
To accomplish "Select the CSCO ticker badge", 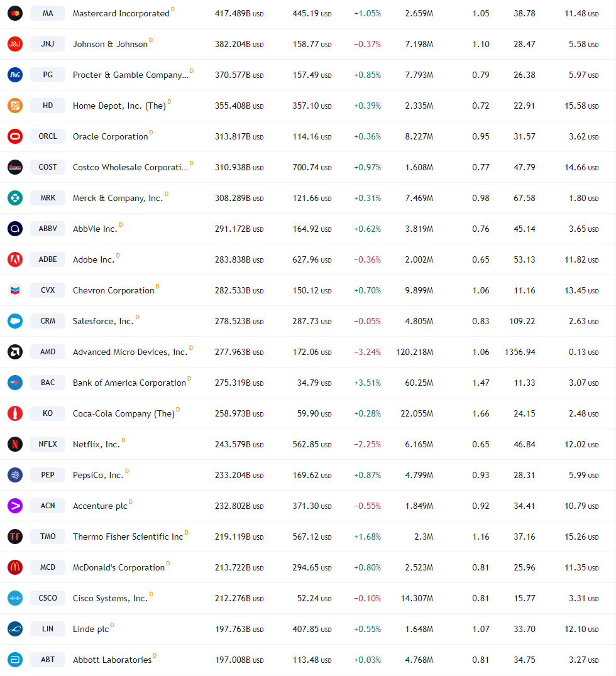I will (48, 598).
